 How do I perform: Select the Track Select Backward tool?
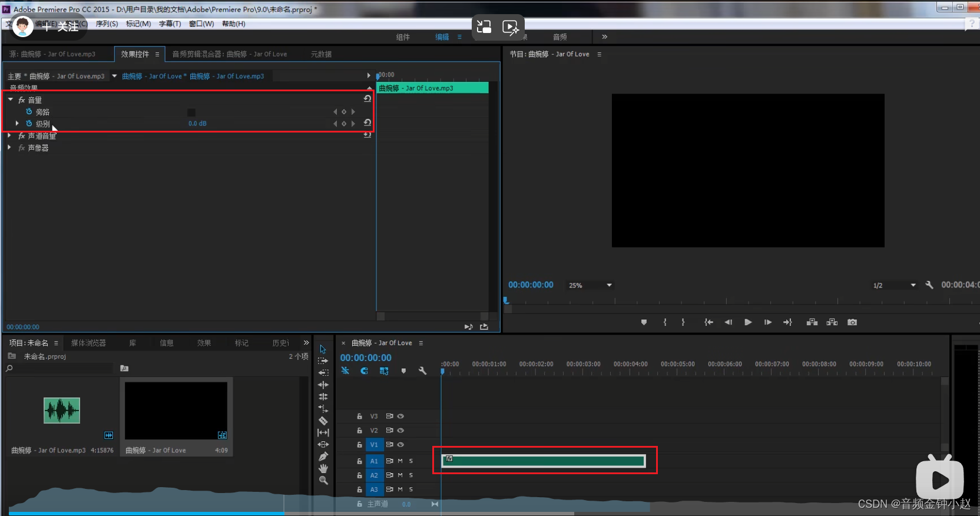(x=323, y=373)
